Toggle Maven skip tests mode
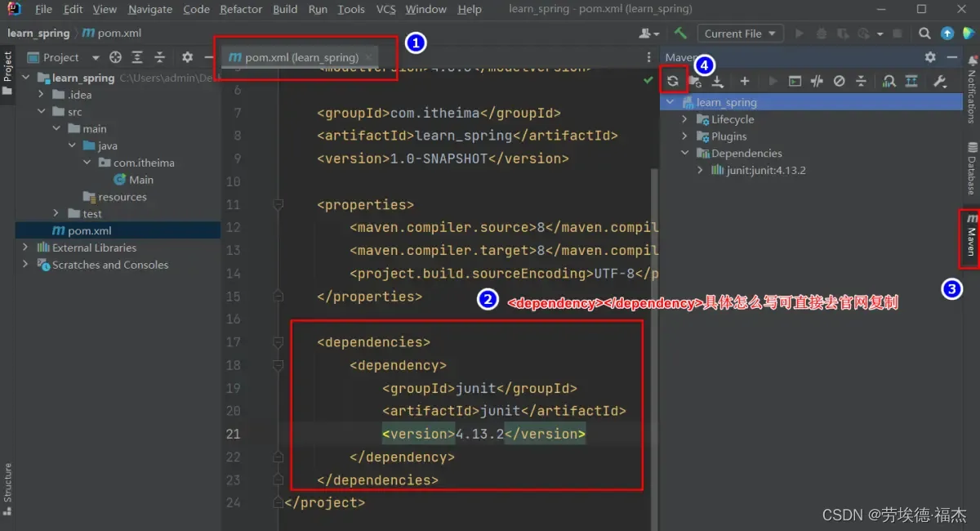Image resolution: width=980 pixels, height=531 pixels. point(839,81)
